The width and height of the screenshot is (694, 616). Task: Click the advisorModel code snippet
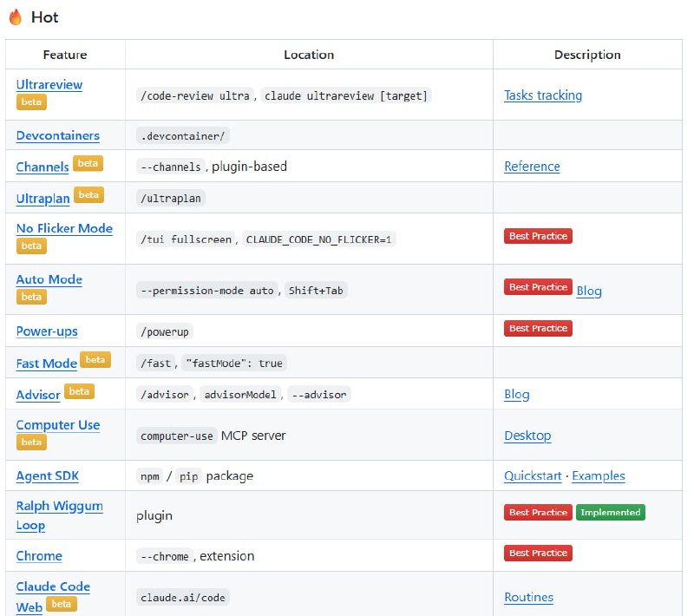coord(240,395)
